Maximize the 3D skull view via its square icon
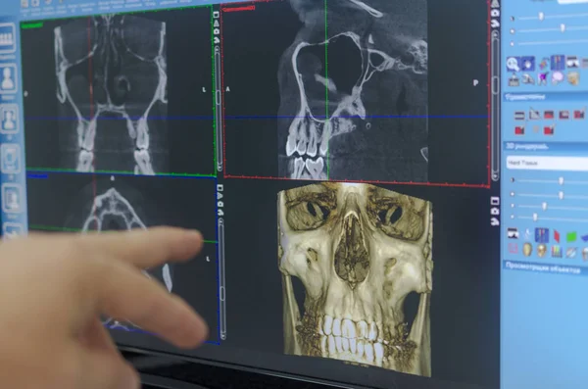 tap(495, 201)
